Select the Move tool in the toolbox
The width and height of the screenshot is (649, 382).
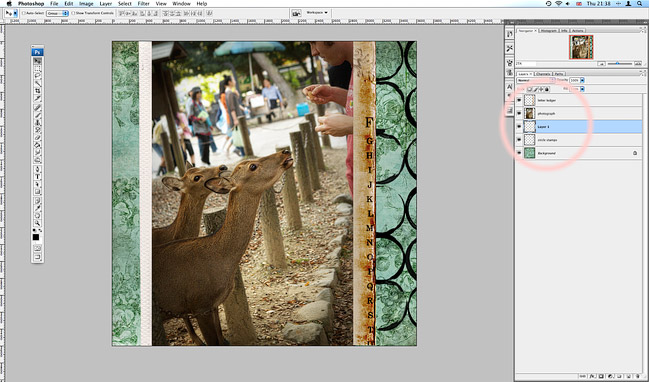[x=37, y=61]
